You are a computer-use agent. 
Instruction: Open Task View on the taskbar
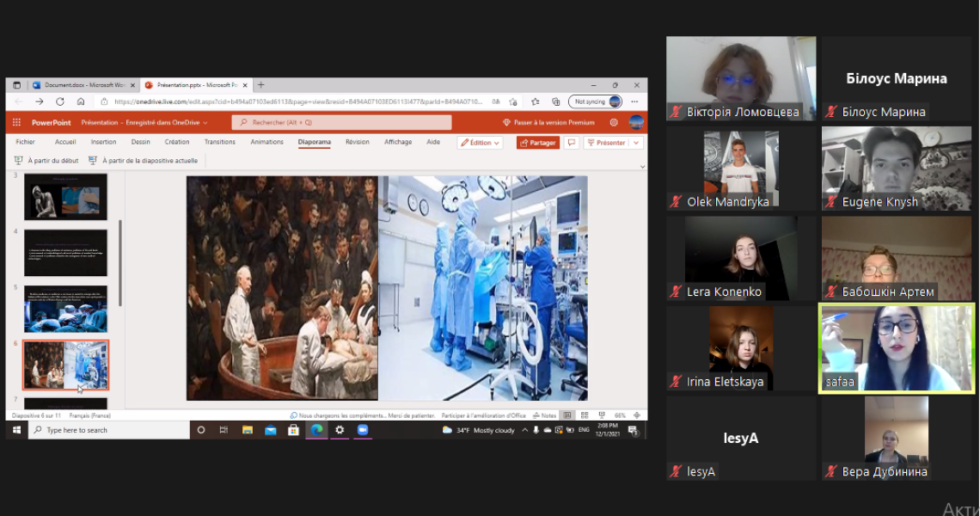tap(224, 430)
